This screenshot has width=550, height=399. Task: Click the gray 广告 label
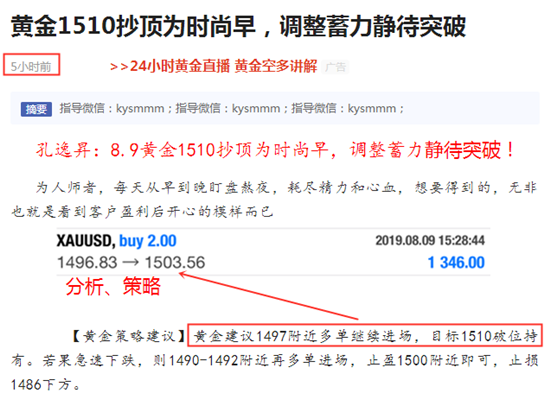coord(335,67)
